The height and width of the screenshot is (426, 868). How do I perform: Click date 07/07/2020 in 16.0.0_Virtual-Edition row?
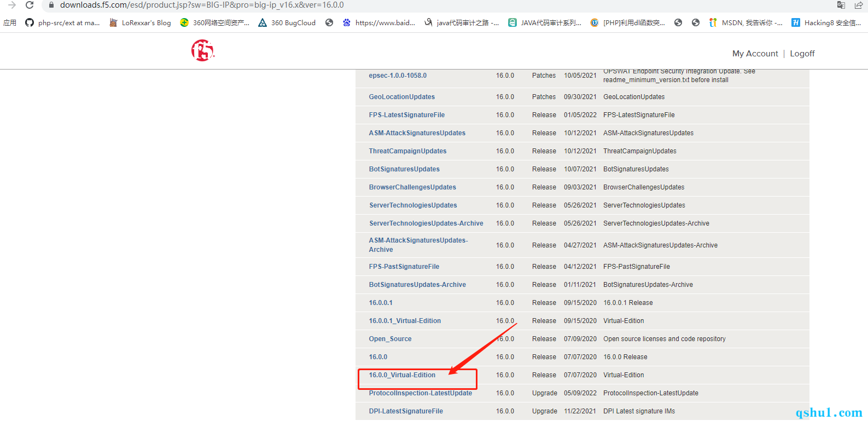coord(580,375)
